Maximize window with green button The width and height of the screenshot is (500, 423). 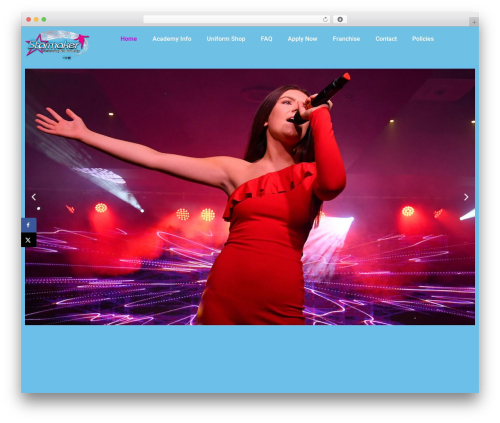[44, 19]
